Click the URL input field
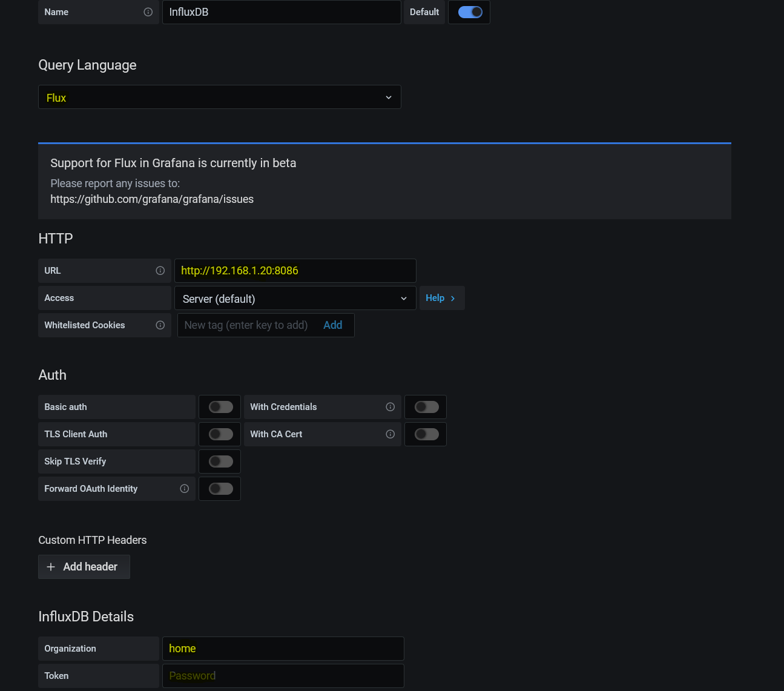This screenshot has height=691, width=784. tap(295, 271)
